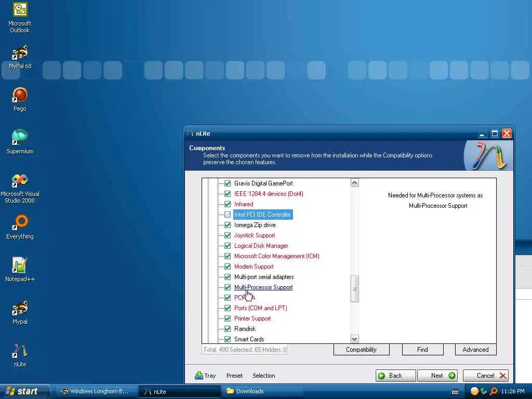Open the Preset menu
532x399 pixels.
(234, 376)
